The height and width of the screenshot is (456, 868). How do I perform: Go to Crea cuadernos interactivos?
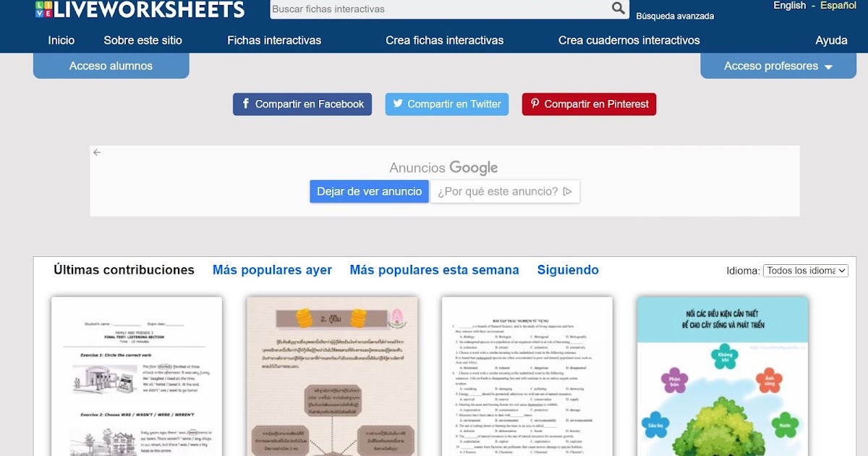629,41
